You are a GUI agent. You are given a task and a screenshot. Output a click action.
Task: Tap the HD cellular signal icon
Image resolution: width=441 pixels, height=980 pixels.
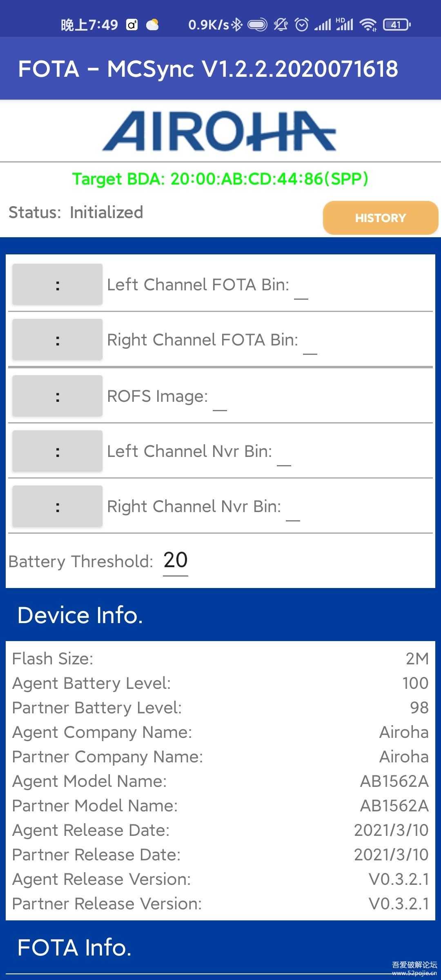(x=344, y=24)
